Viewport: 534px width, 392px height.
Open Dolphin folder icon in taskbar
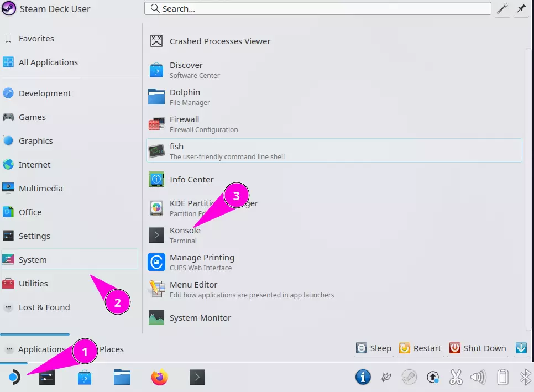[122, 378]
